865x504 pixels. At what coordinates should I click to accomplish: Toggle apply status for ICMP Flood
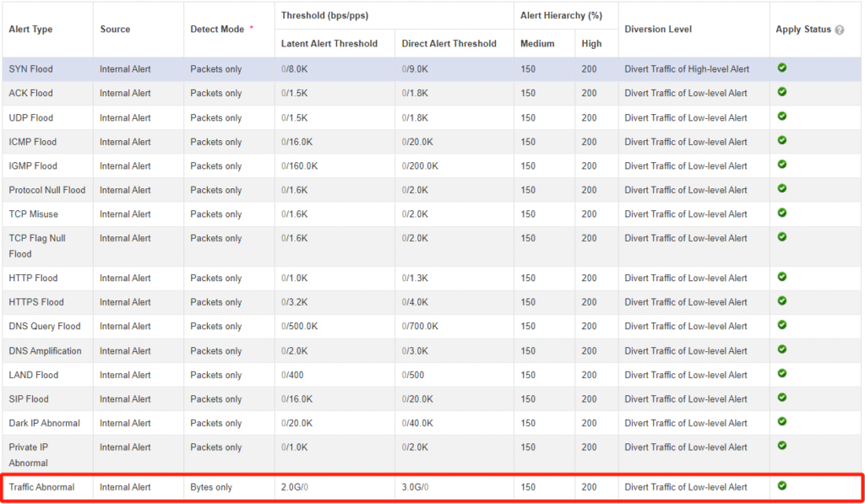click(781, 141)
